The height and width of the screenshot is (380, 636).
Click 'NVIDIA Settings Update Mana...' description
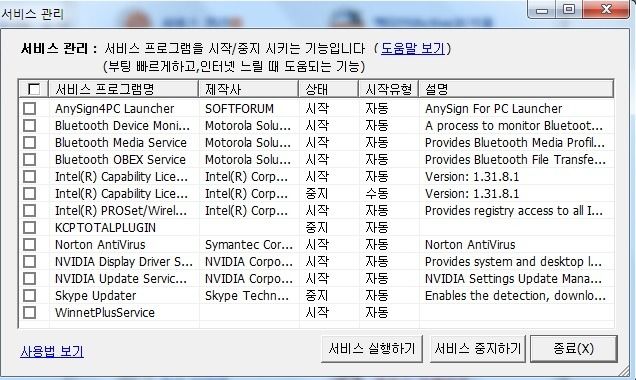[514, 279]
